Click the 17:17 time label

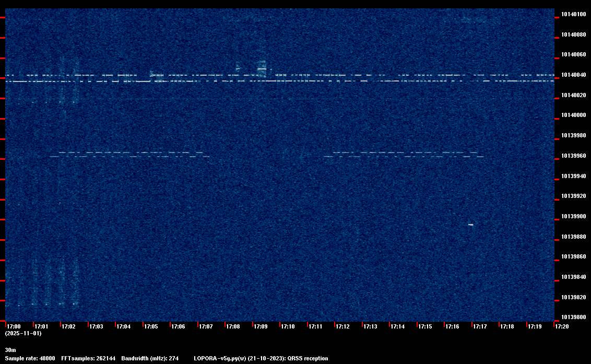pos(480,326)
